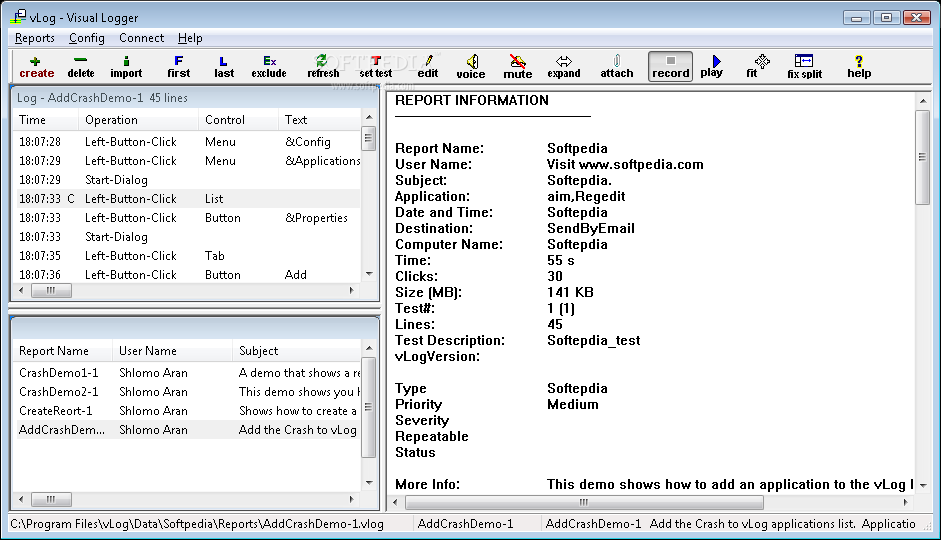Click Visit www.softpedia.com user name value
The image size is (941, 540).
pos(625,164)
